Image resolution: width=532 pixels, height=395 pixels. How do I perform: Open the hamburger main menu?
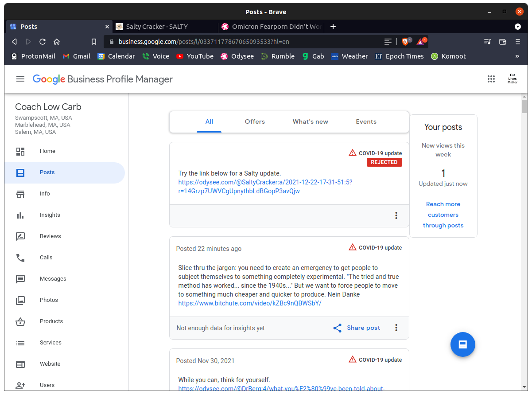[20, 79]
